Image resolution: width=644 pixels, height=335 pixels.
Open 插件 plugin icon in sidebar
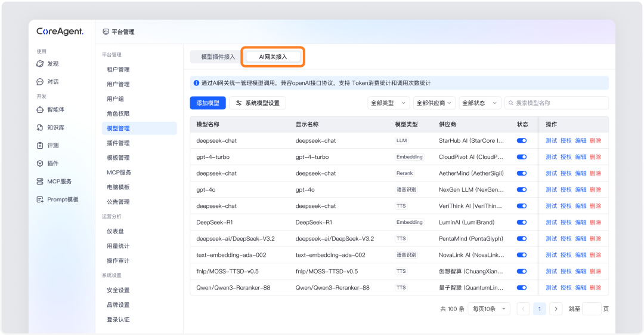coord(40,164)
